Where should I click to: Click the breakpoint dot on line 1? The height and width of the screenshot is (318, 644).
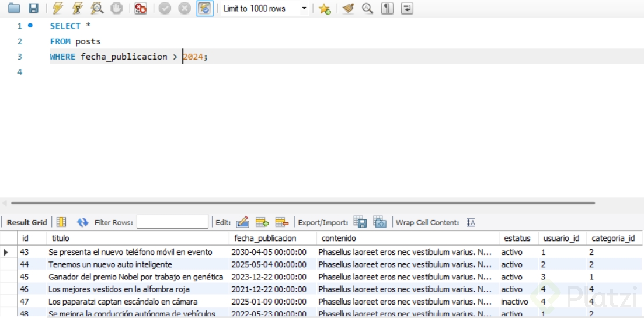click(x=30, y=26)
